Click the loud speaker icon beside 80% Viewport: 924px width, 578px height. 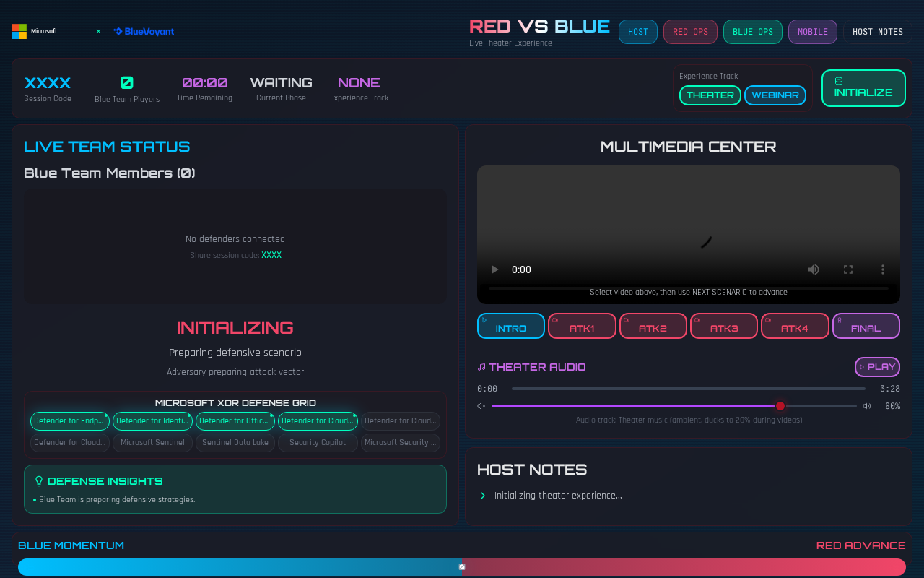point(867,406)
